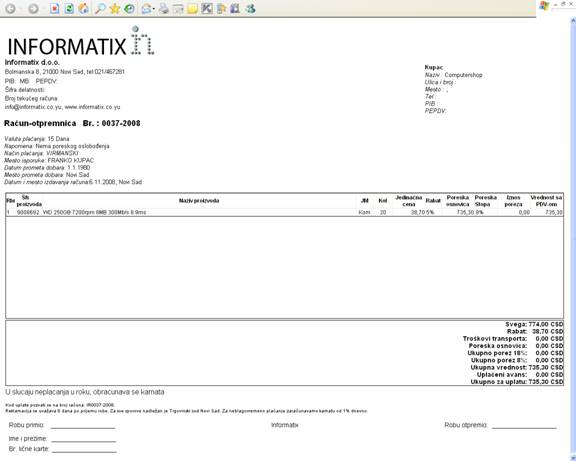Open Favorites star icon
Screen dimensions: 576x461
coord(115,8)
